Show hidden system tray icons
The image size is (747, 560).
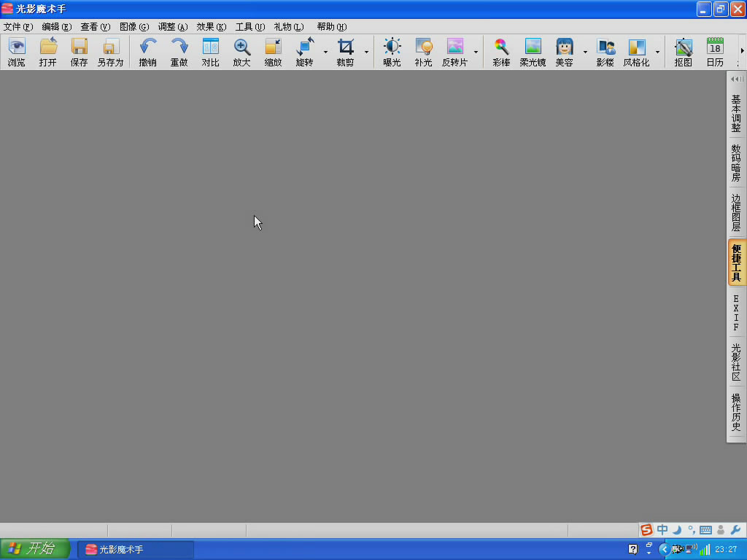(x=664, y=550)
